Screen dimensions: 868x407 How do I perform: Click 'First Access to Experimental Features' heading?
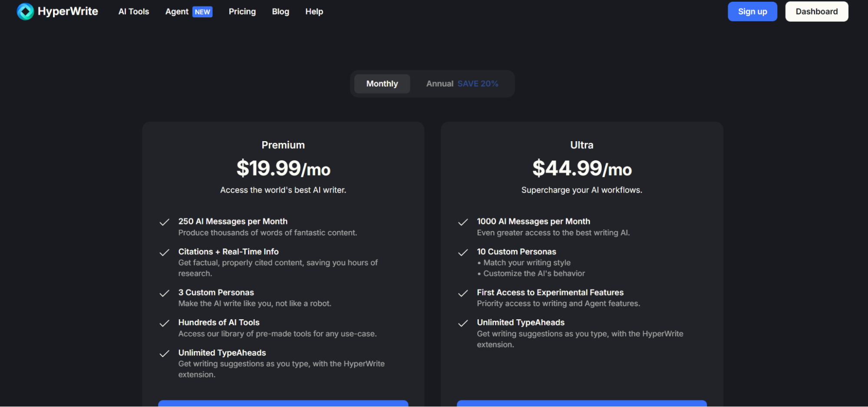pyautogui.click(x=550, y=293)
